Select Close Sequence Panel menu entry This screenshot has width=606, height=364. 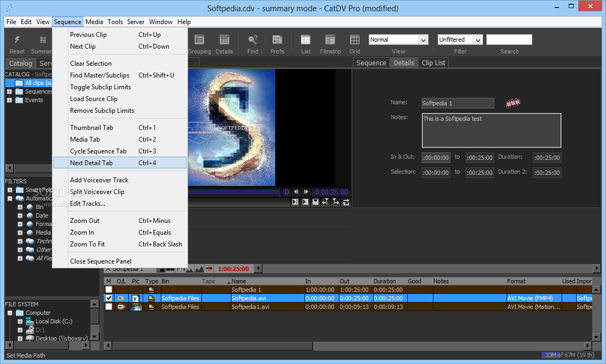120,261
